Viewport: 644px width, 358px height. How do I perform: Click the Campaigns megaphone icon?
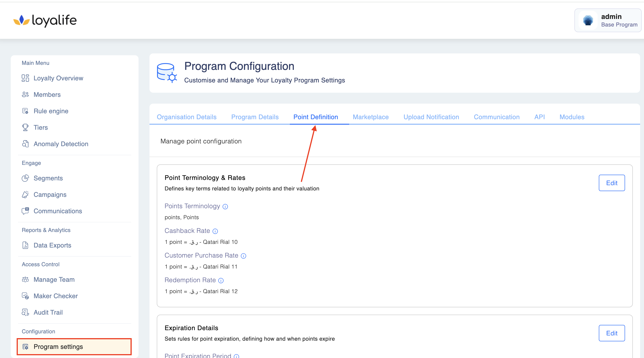pyautogui.click(x=25, y=195)
